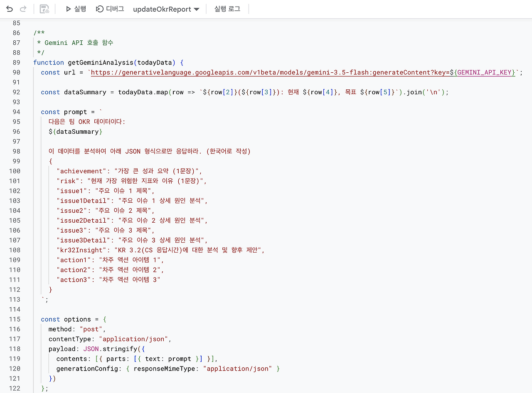Click the function name getGeminiAnalysis
Viewport: 532px width, 393px height.
point(101,62)
